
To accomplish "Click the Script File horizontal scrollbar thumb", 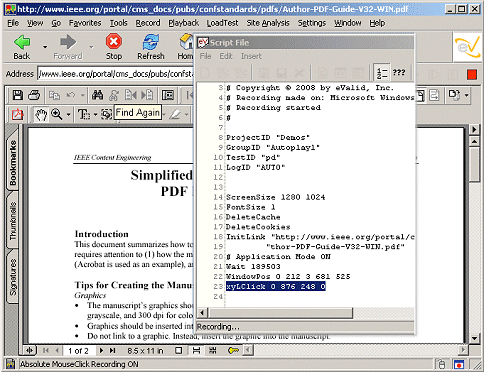I will (280, 313).
